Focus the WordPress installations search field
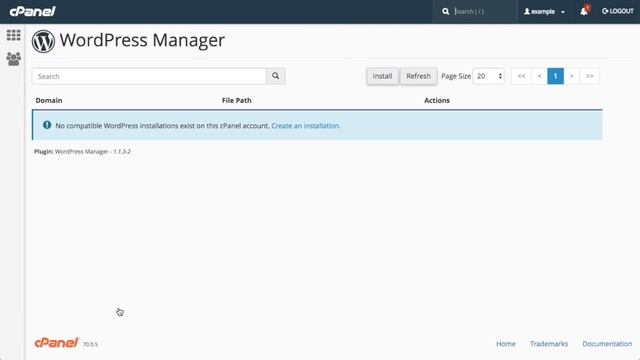 [x=149, y=76]
